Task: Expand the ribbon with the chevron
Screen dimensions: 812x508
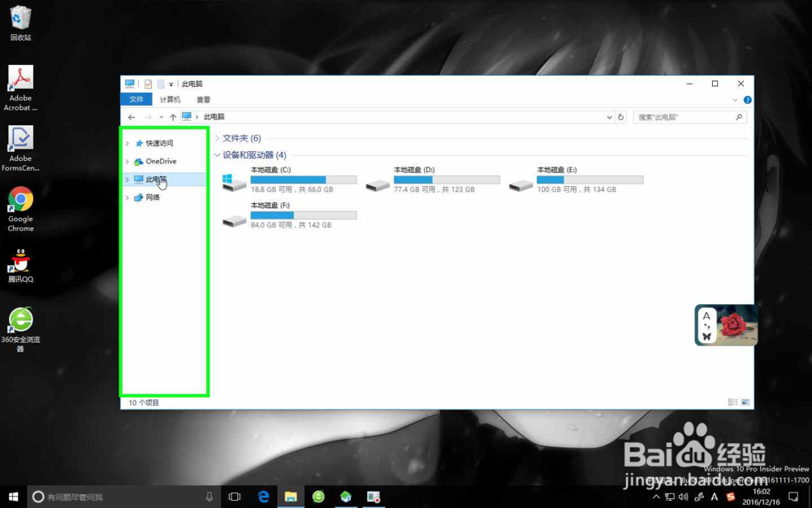Action: pos(736,99)
